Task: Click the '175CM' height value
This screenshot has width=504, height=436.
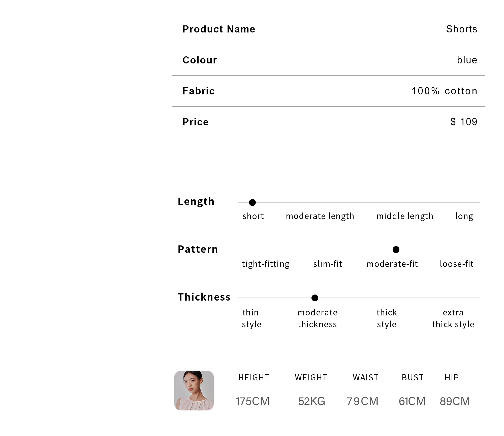Action: click(253, 401)
